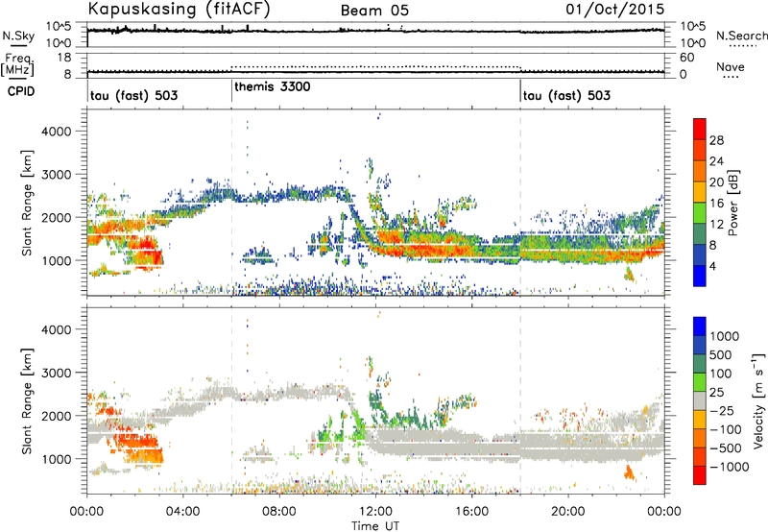Click the light green segment of Velocity colorbar
The height and width of the screenshot is (532, 768).
point(700,382)
